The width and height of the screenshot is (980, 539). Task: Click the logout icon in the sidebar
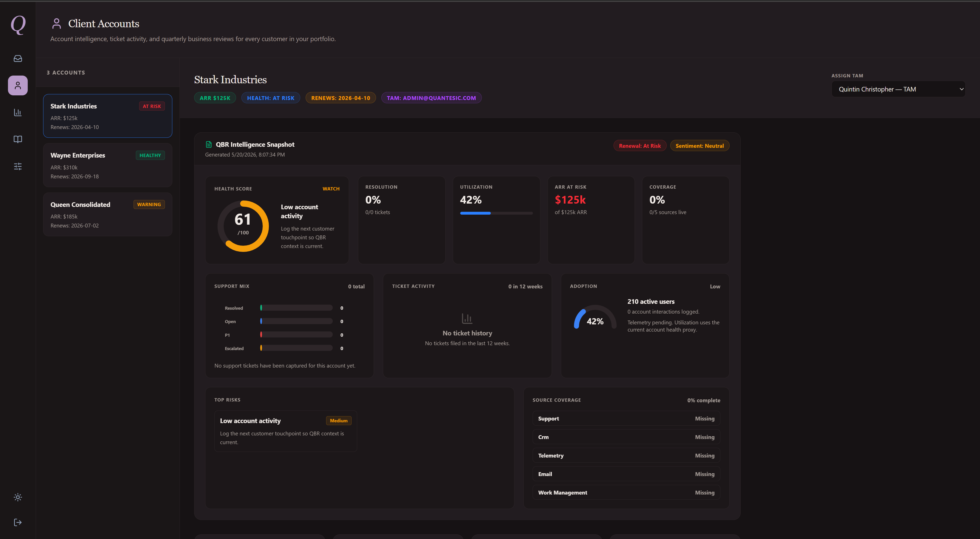pyautogui.click(x=18, y=522)
